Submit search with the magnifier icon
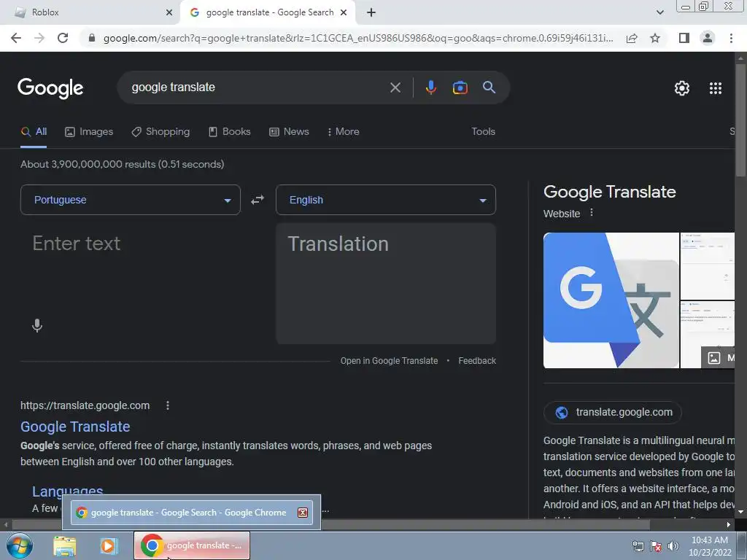 click(489, 87)
